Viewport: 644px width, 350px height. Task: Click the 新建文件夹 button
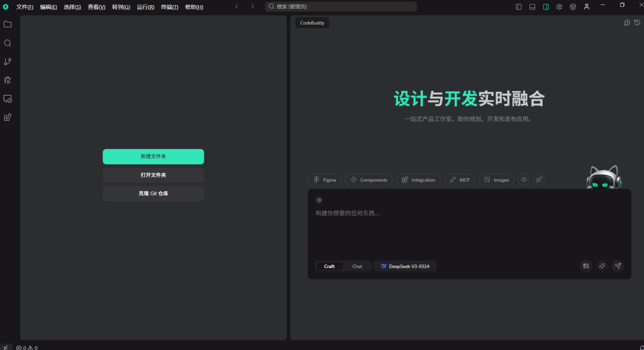point(153,156)
